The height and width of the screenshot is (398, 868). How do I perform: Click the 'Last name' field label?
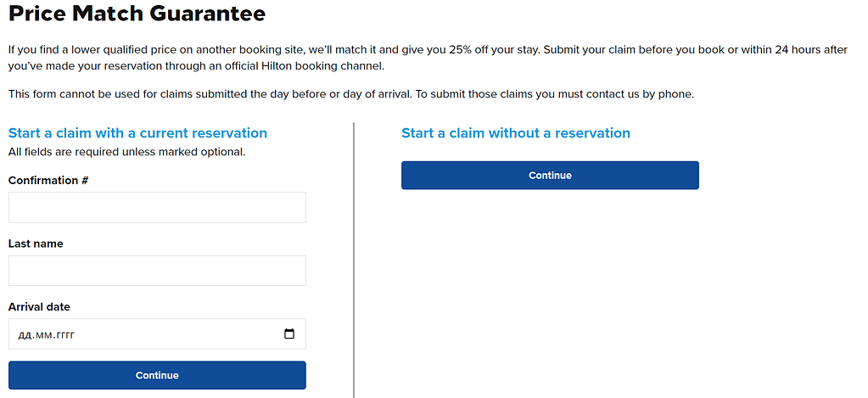click(x=36, y=244)
